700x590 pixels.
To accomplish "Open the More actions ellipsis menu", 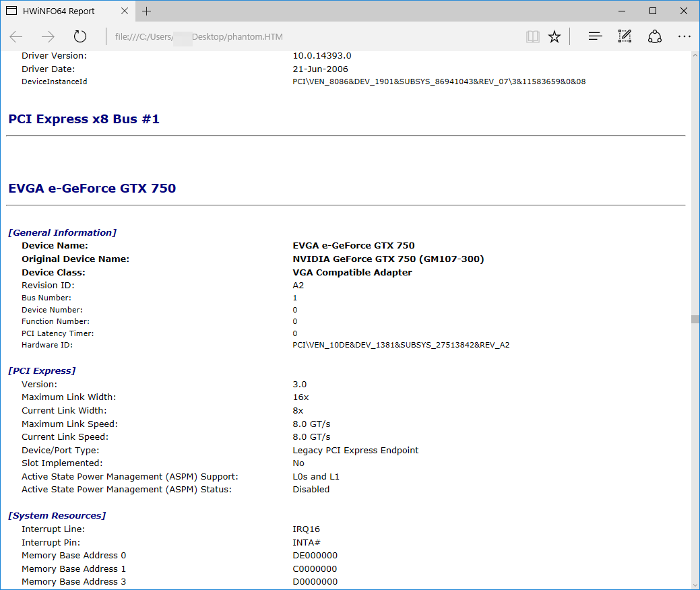I will tap(684, 36).
